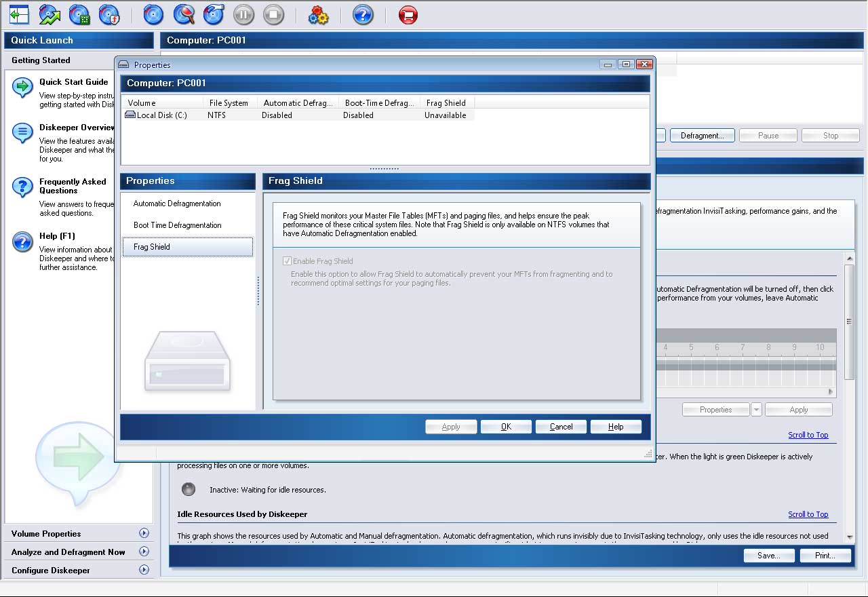
Task: Click the Automatic Defrag... column header
Action: 298,103
